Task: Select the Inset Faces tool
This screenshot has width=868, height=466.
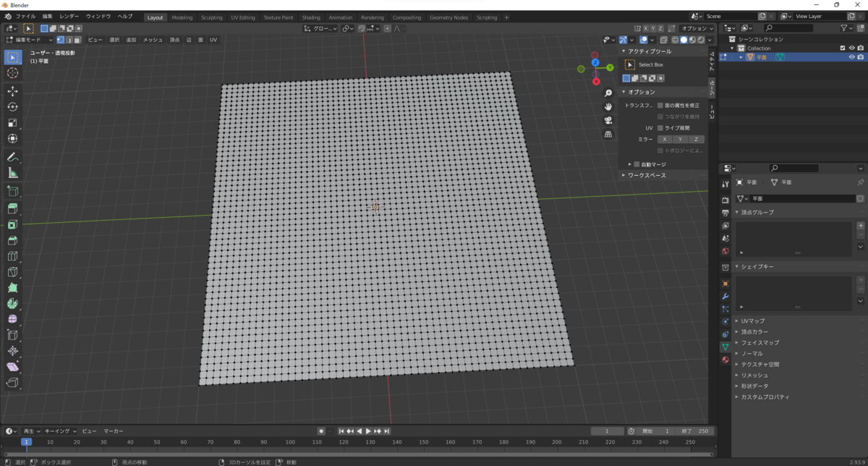Action: click(13, 224)
